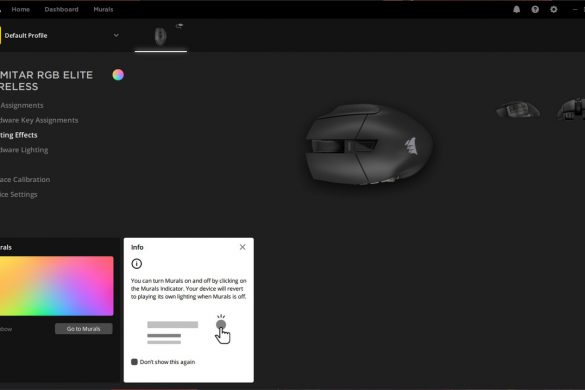Open the notifications bell icon

[516, 9]
